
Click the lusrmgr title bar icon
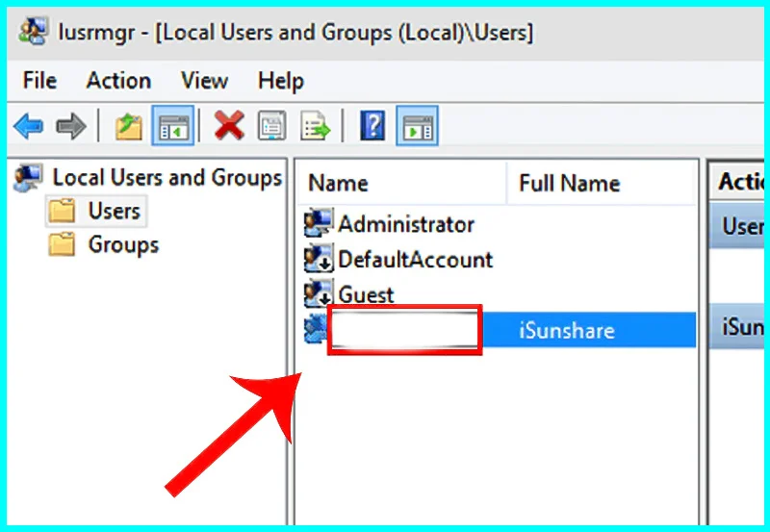click(34, 32)
